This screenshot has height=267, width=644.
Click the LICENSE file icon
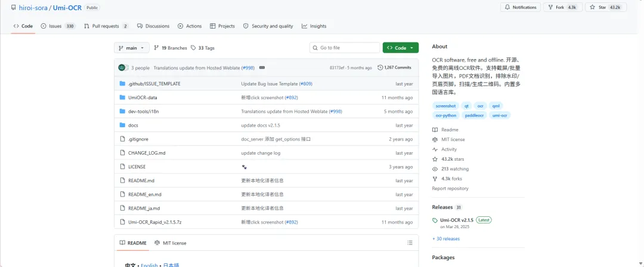122,167
